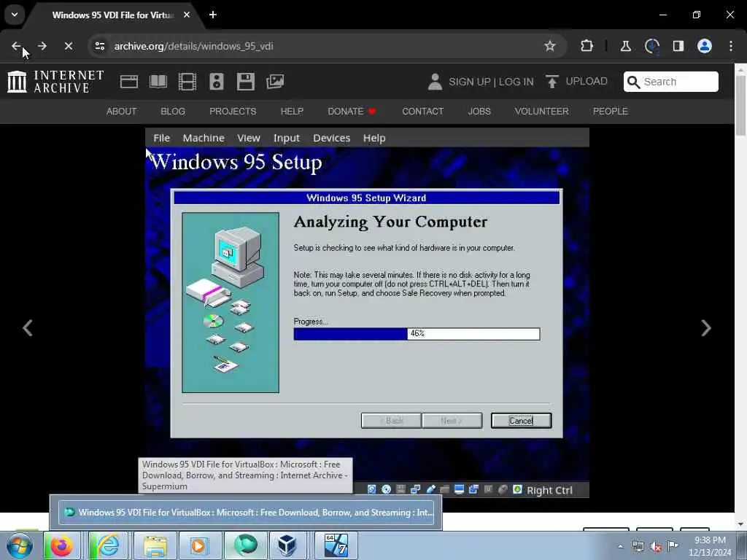Open Internet Explorer from the taskbar
This screenshot has height=560, width=747.
point(107,545)
